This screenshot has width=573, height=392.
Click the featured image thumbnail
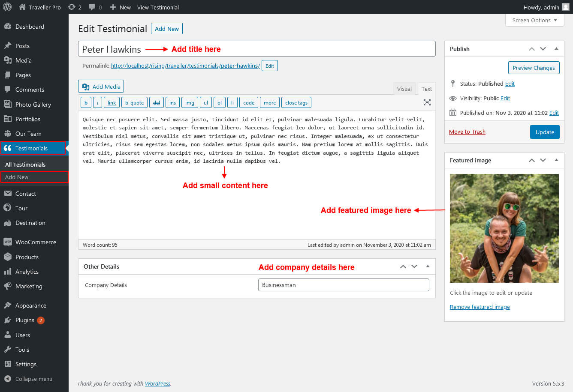[x=504, y=228]
